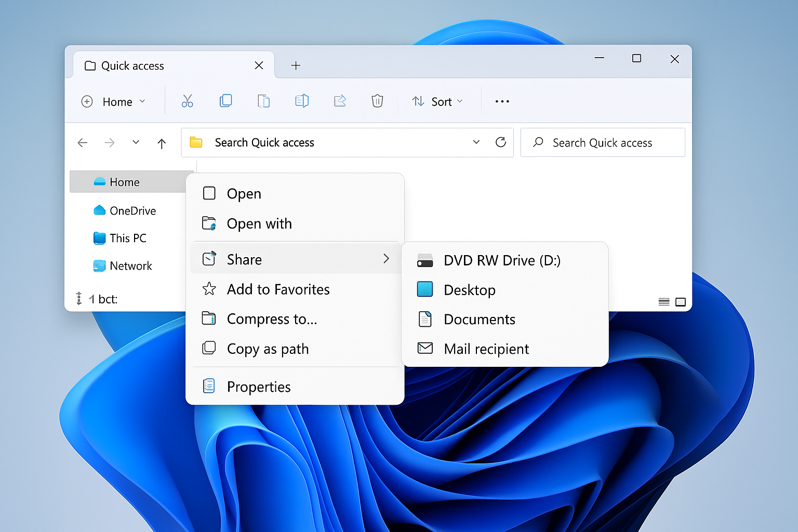Paste using the clipboard toolbar icon
This screenshot has height=532, width=798.
[264, 101]
